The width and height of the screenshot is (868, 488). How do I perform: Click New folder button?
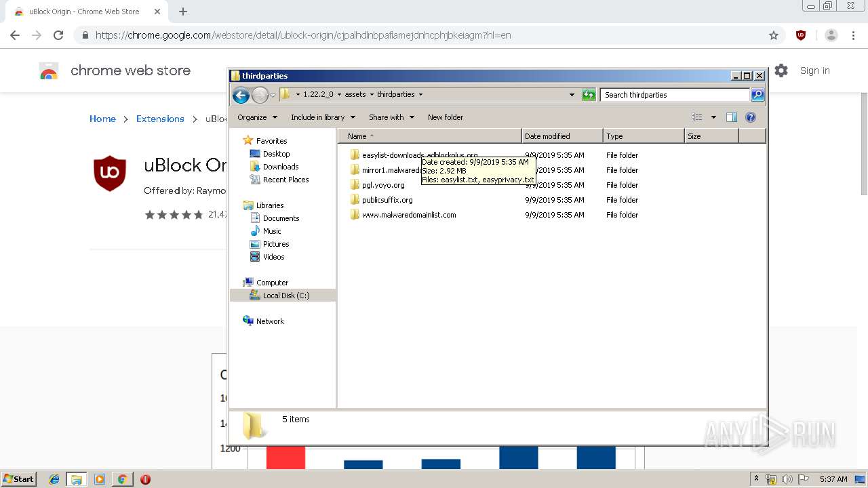[446, 117]
